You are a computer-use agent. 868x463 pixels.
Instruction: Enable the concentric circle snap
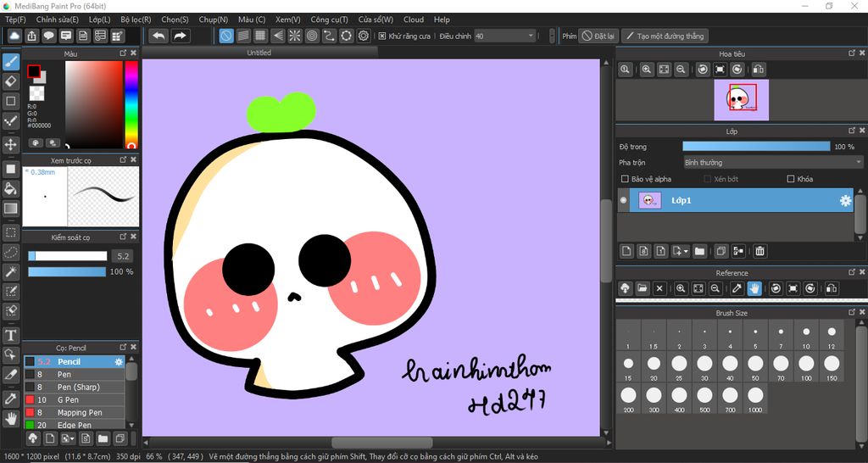click(x=312, y=36)
